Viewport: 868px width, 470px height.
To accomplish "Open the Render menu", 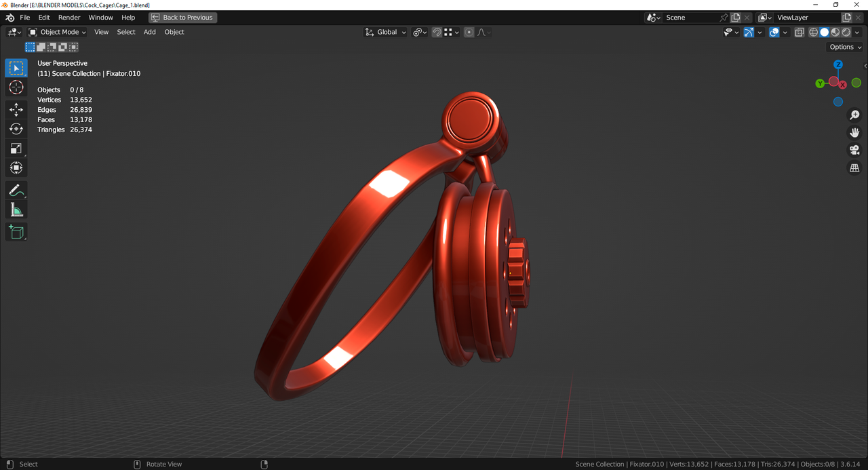I will (69, 18).
